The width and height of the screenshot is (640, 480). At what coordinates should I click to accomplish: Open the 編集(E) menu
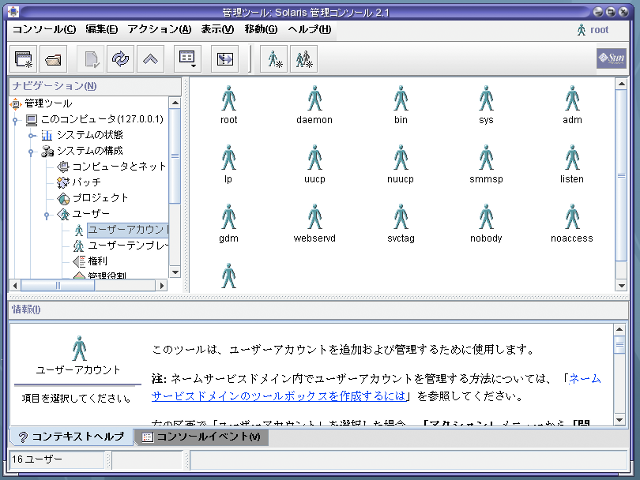pyautogui.click(x=102, y=29)
